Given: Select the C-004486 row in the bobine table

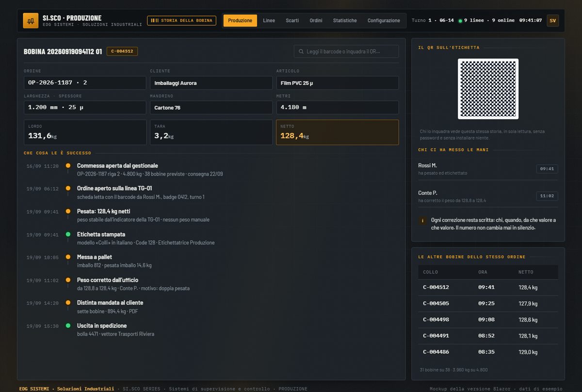Looking at the screenshot, I should pos(488,352).
